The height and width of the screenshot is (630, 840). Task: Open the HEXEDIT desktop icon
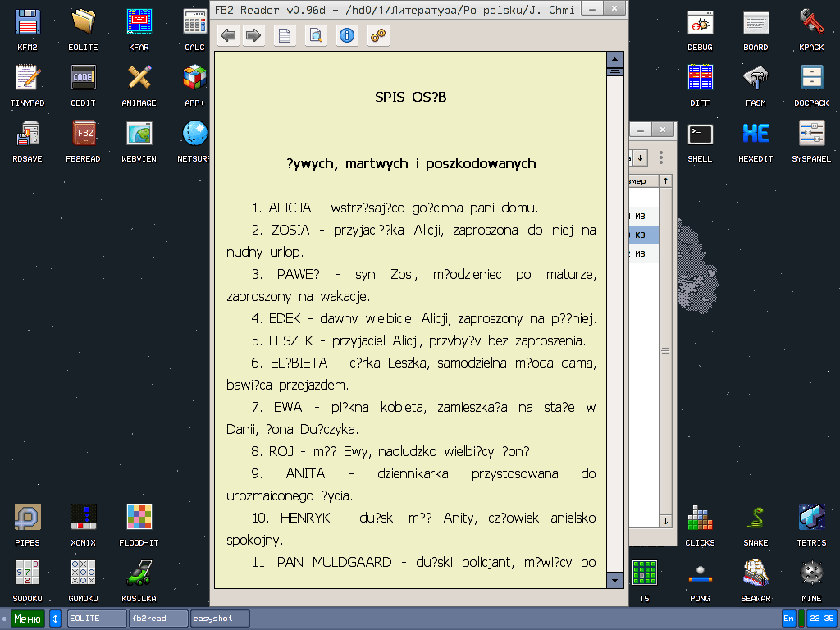756,139
